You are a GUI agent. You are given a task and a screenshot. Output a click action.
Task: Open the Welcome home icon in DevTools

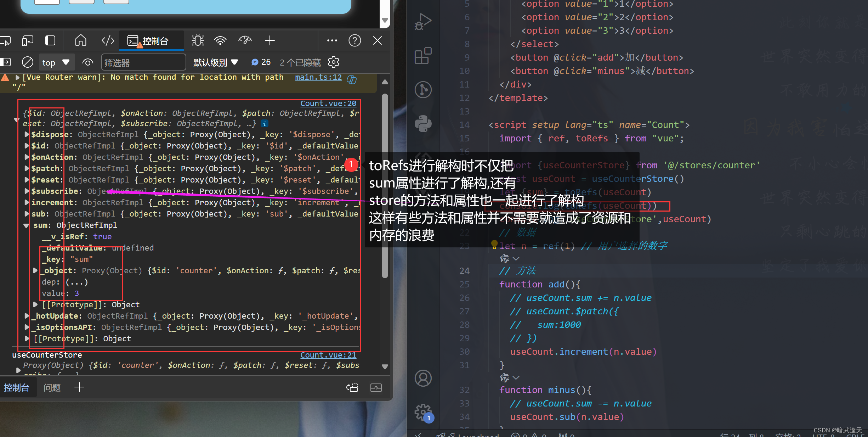pyautogui.click(x=81, y=41)
